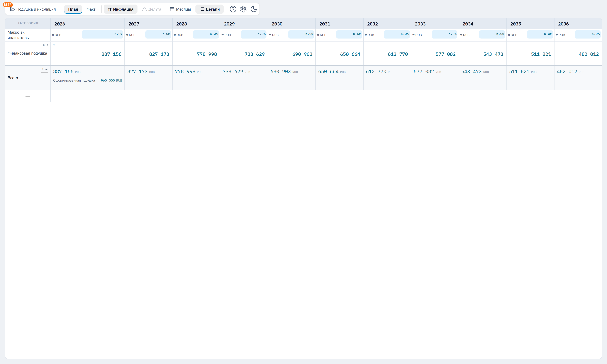Open settings gear icon
Screen dimensions: 607x364
coord(243,9)
